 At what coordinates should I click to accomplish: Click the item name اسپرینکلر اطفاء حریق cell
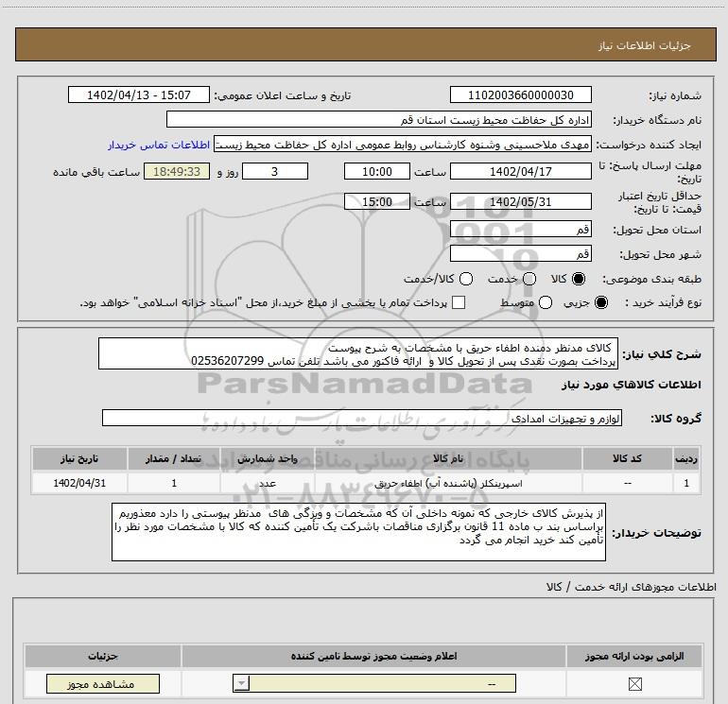[448, 483]
